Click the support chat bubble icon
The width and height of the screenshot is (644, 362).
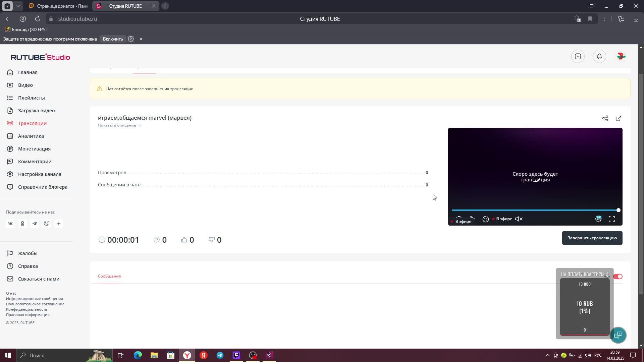[618, 335]
